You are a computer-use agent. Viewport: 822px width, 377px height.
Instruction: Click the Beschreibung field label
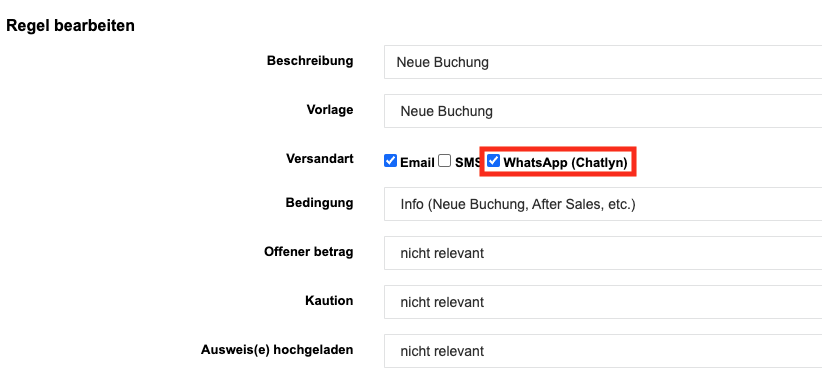pos(310,61)
